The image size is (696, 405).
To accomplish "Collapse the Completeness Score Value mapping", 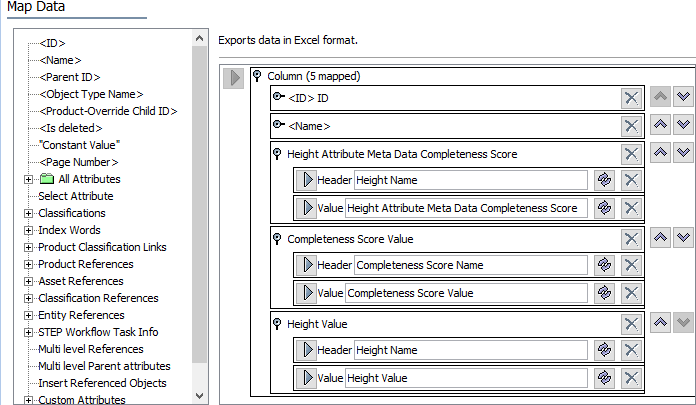I will tap(277, 238).
